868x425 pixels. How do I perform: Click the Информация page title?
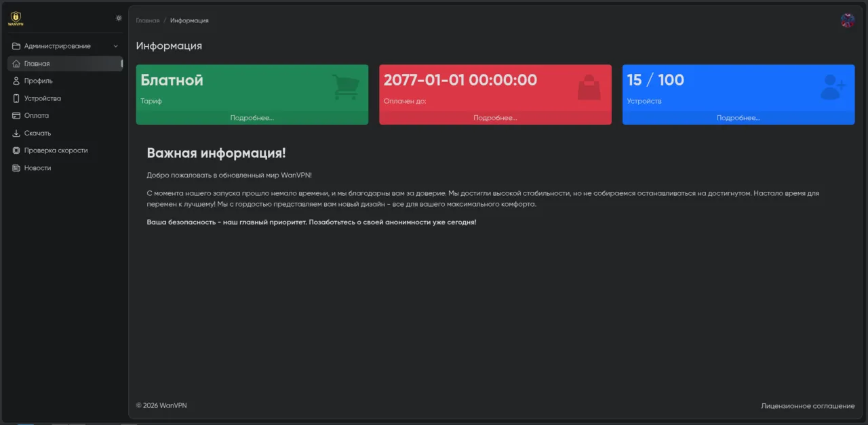pyautogui.click(x=169, y=46)
